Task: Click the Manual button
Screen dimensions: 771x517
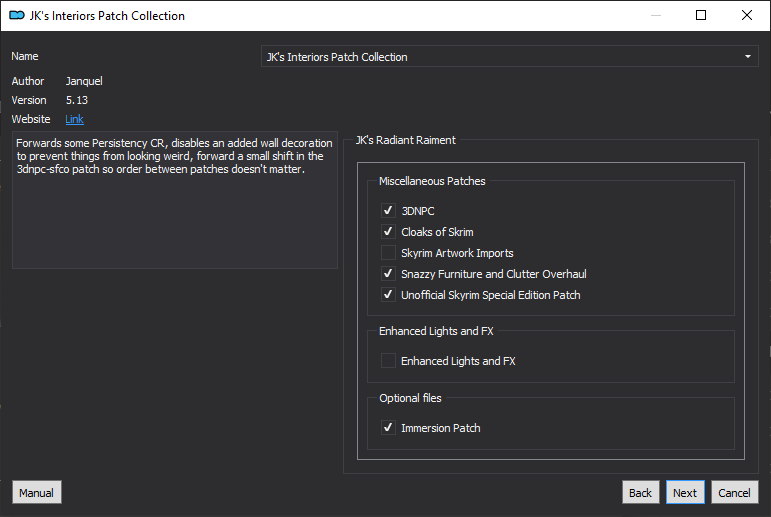Action: tap(37, 492)
